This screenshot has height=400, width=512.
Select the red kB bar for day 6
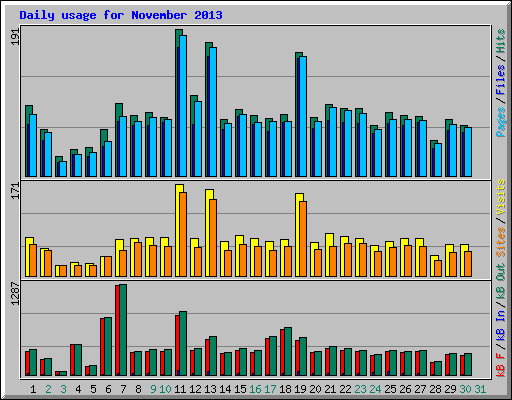pyautogui.click(x=102, y=347)
